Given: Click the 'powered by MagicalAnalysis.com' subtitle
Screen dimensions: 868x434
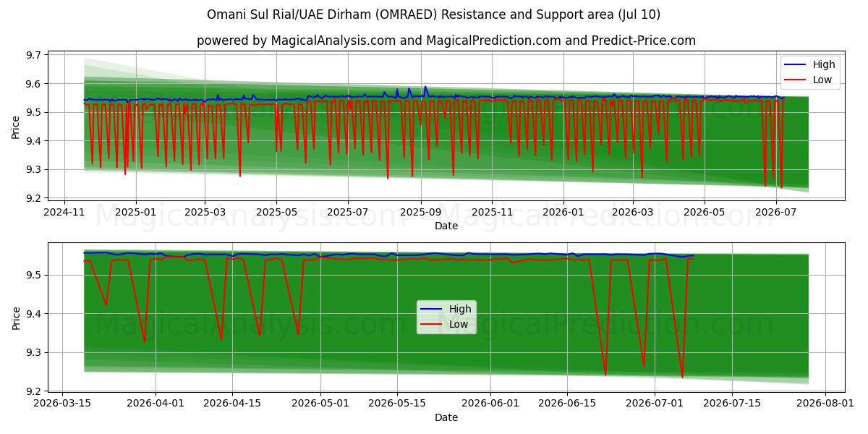Looking at the screenshot, I should pyautogui.click(x=446, y=41).
